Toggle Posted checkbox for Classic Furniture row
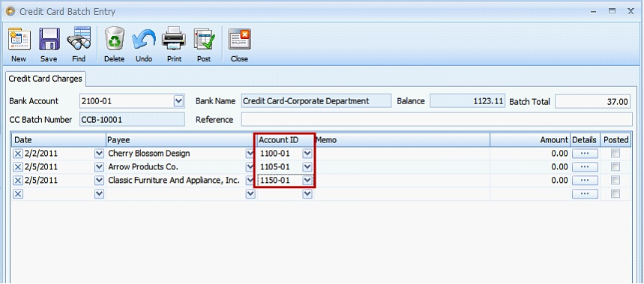 [616, 181]
